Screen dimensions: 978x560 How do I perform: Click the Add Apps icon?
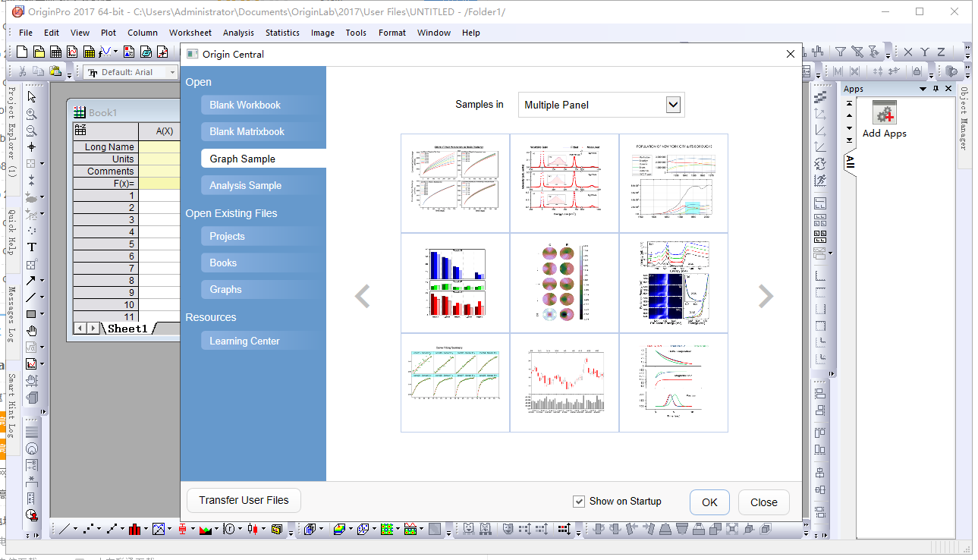(884, 113)
